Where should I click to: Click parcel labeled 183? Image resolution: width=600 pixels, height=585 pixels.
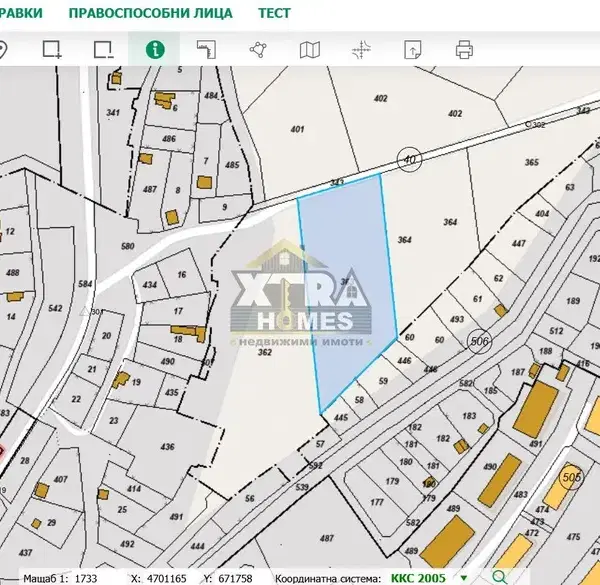point(469,416)
